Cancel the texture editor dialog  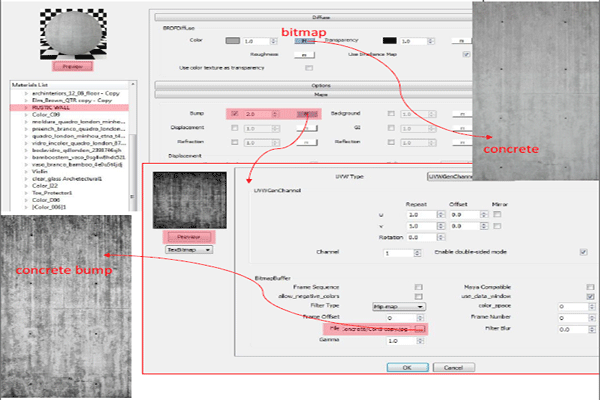pyautogui.click(x=454, y=367)
